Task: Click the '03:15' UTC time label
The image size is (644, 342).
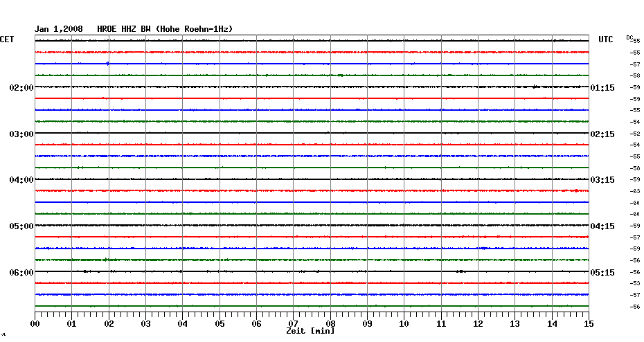Action: tap(602, 180)
